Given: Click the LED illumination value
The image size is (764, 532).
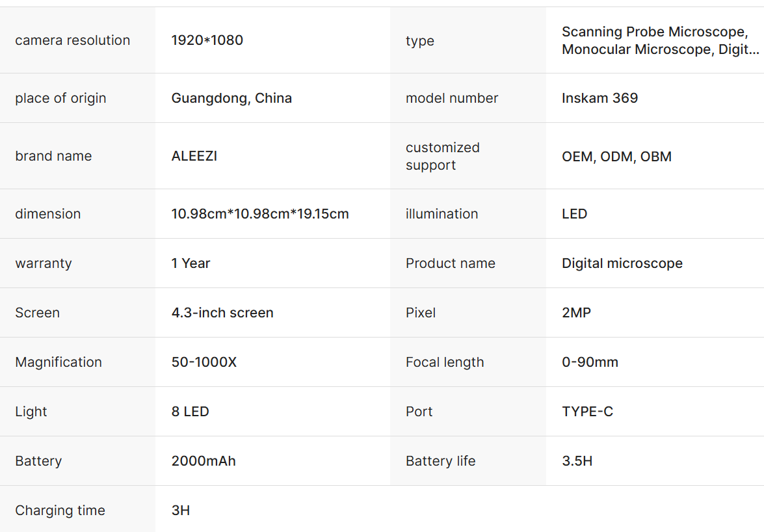Looking at the screenshot, I should click(x=574, y=214).
